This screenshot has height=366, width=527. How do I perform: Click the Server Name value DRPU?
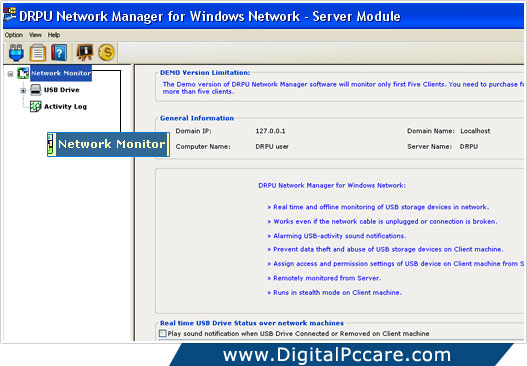coord(469,147)
